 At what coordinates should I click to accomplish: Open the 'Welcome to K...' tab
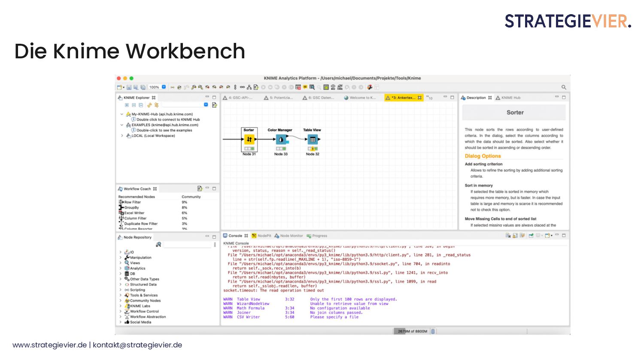(360, 98)
